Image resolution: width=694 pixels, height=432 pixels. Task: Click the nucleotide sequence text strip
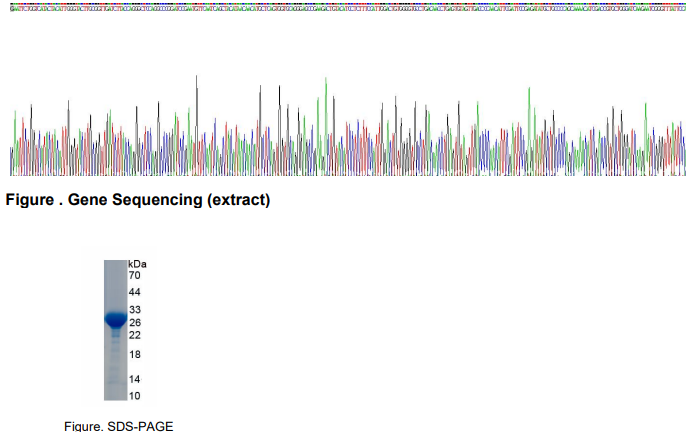348,8
